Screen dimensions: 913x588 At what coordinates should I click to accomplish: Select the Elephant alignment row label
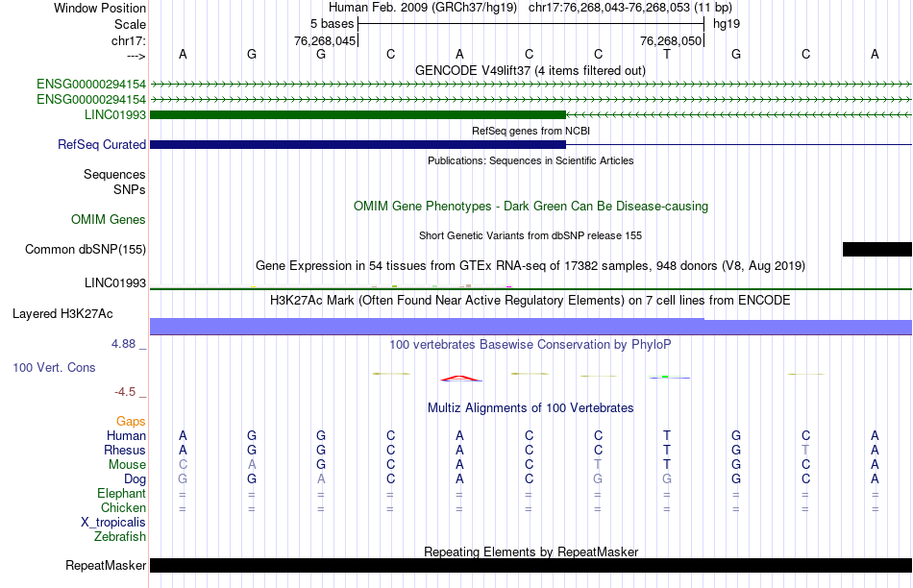coord(121,493)
